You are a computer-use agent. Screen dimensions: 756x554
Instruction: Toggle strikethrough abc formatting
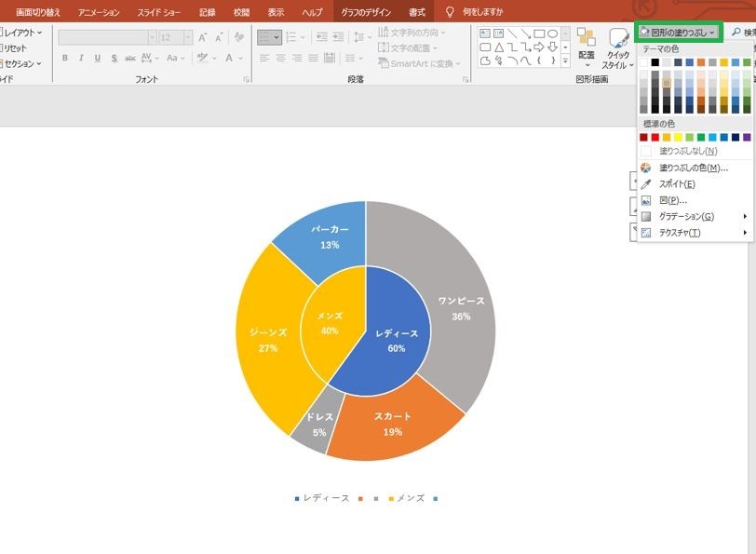point(129,59)
